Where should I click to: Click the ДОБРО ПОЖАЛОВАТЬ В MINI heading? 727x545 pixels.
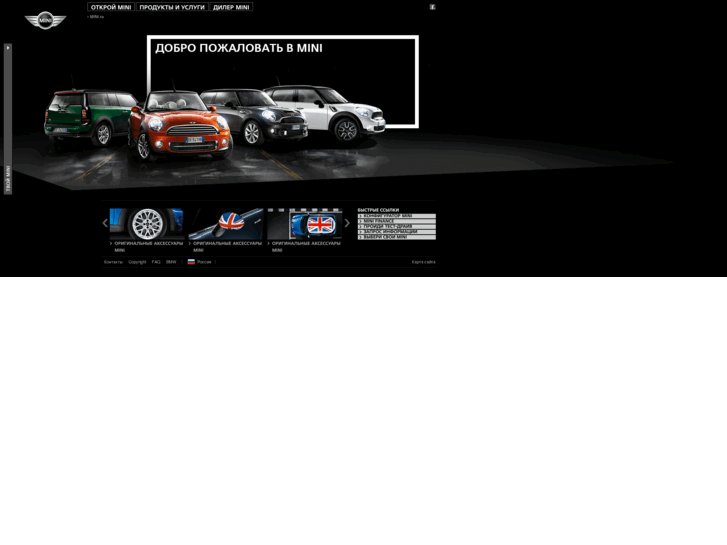[x=239, y=48]
